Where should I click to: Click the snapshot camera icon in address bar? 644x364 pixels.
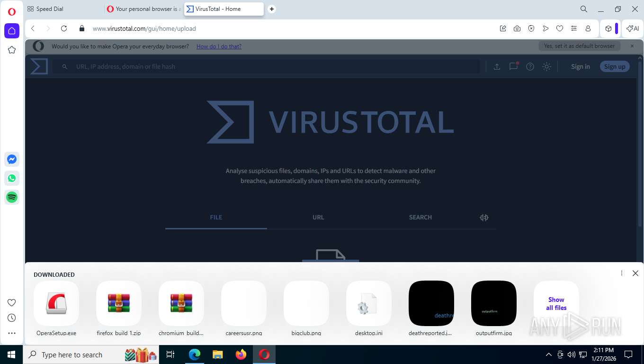pyautogui.click(x=517, y=28)
